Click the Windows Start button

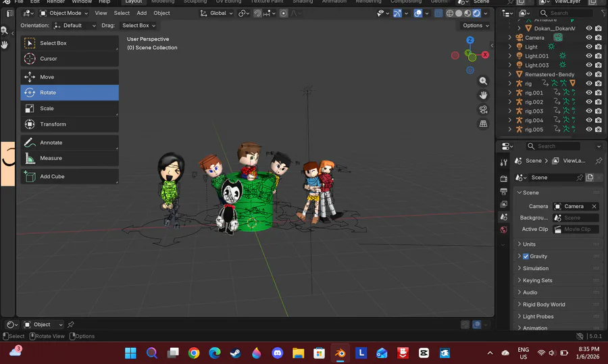pos(130,353)
